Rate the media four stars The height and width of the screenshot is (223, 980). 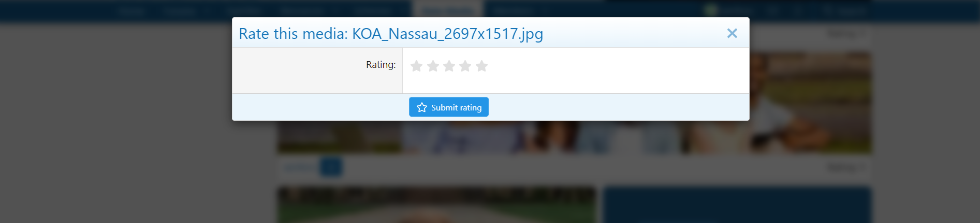465,66
